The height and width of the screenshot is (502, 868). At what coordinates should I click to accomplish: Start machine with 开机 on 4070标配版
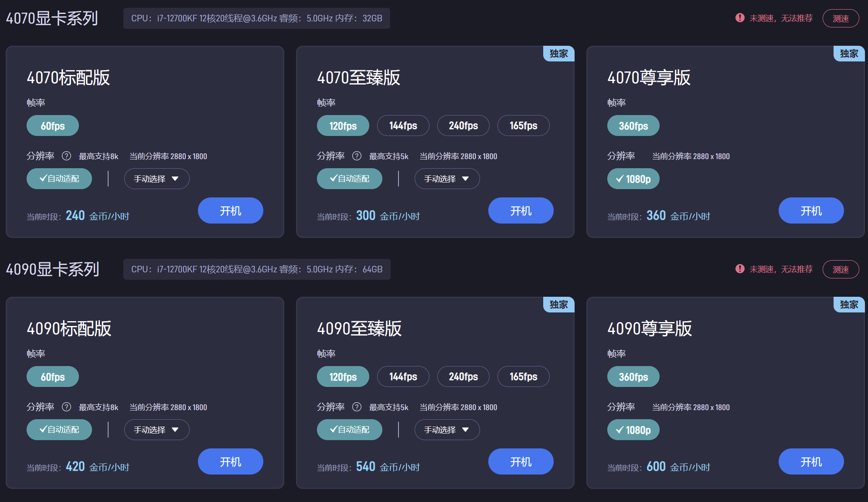(230, 211)
